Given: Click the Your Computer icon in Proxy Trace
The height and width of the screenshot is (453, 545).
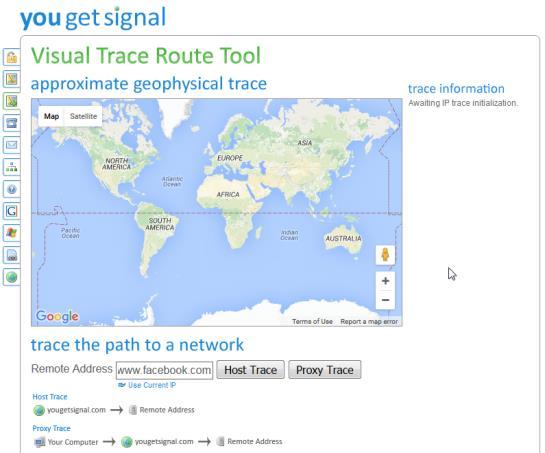Looking at the screenshot, I should (40, 442).
